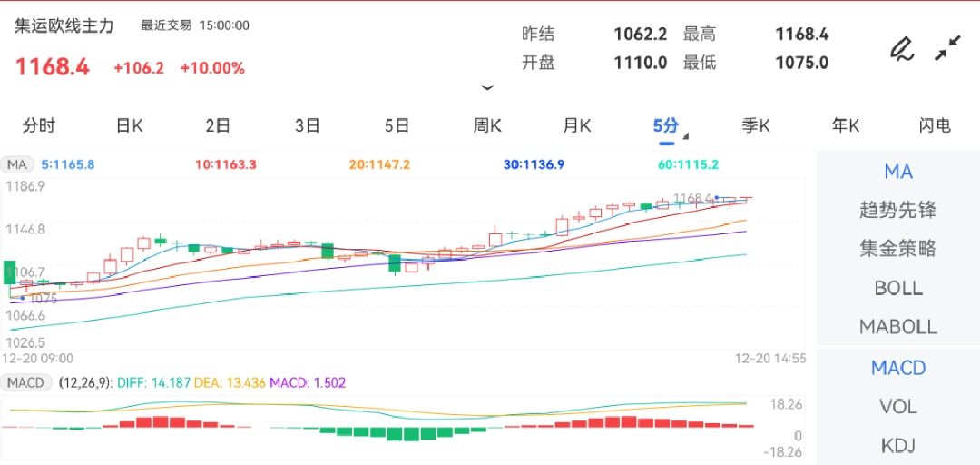Click the DIFF: 14.187 reading

point(152,383)
